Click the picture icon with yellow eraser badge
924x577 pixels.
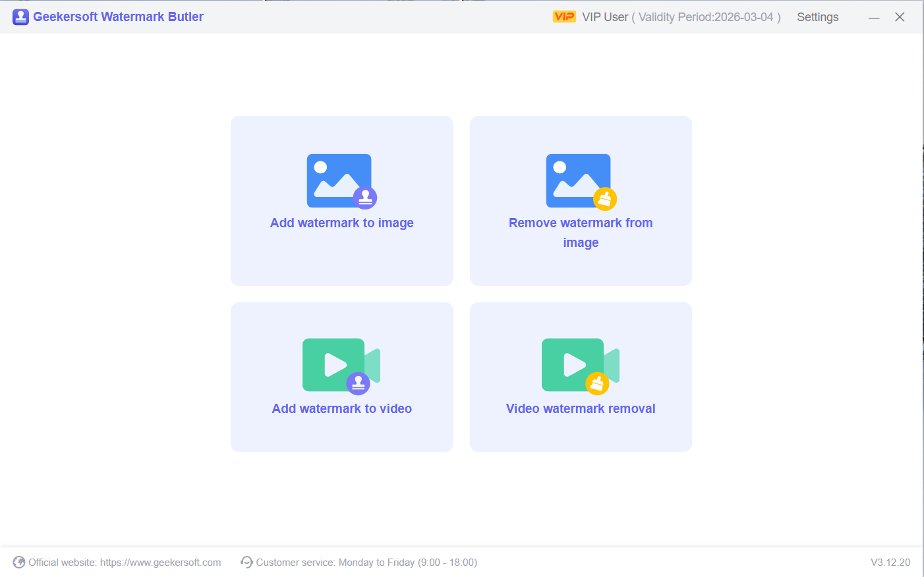click(x=581, y=181)
